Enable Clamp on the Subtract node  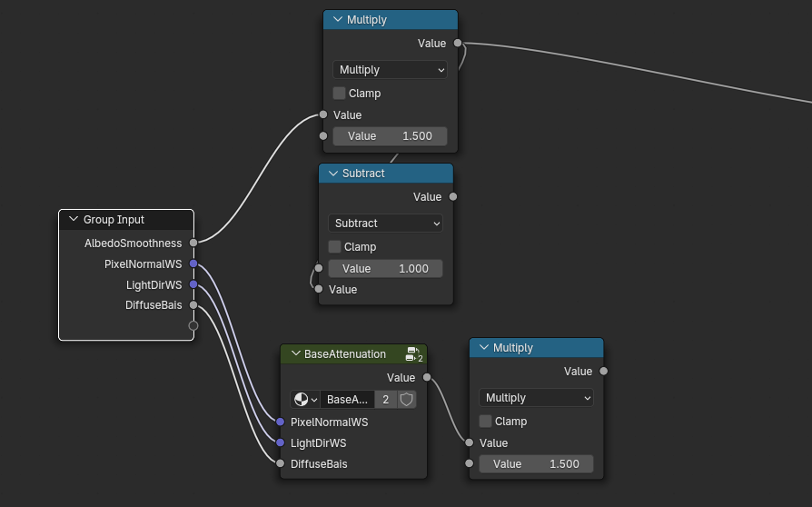(334, 247)
